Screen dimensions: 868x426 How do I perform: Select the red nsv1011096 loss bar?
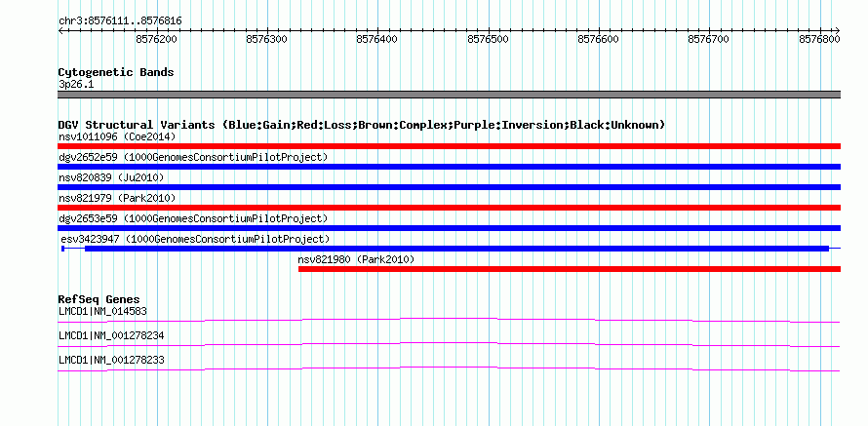[449, 146]
